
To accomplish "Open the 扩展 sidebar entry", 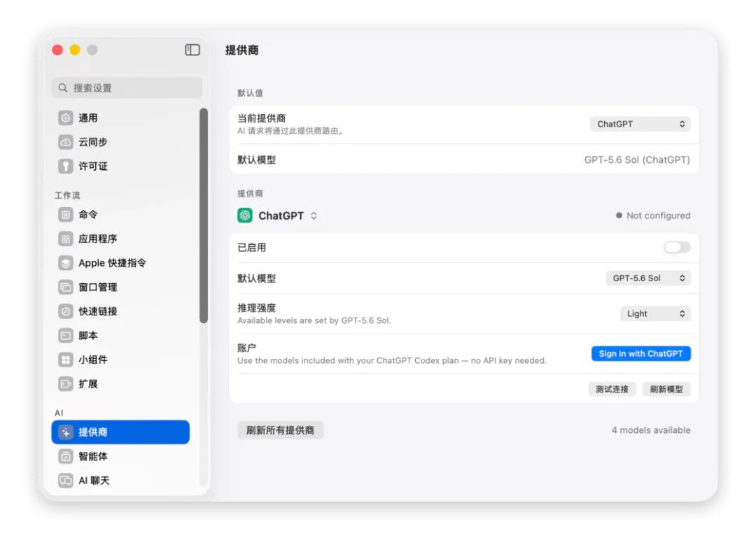I will 120,383.
